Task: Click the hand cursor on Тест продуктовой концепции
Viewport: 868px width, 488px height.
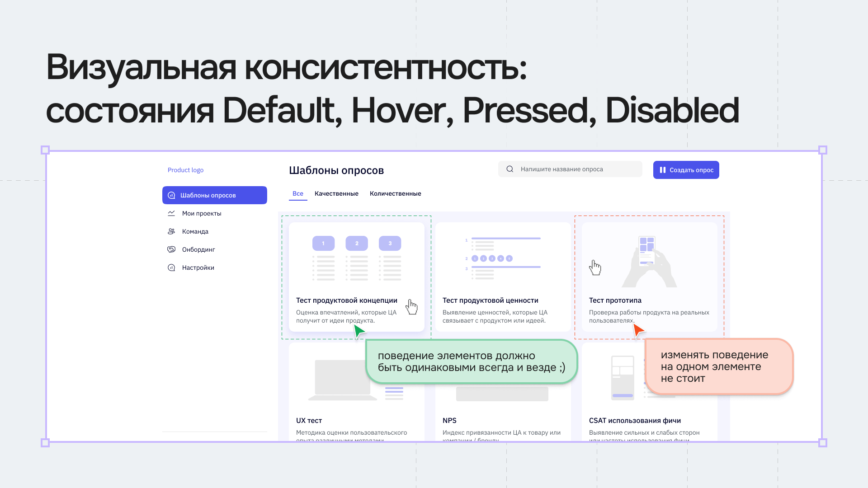Action: (x=411, y=306)
